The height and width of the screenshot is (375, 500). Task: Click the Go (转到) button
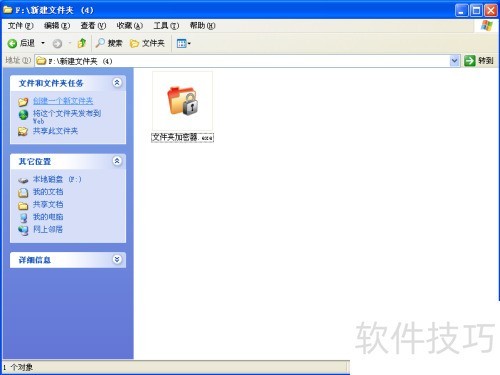click(479, 61)
